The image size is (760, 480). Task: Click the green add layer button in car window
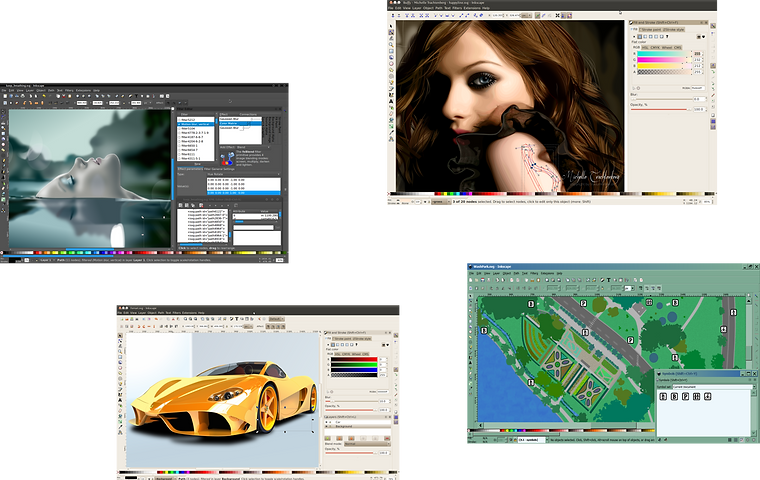(328, 438)
